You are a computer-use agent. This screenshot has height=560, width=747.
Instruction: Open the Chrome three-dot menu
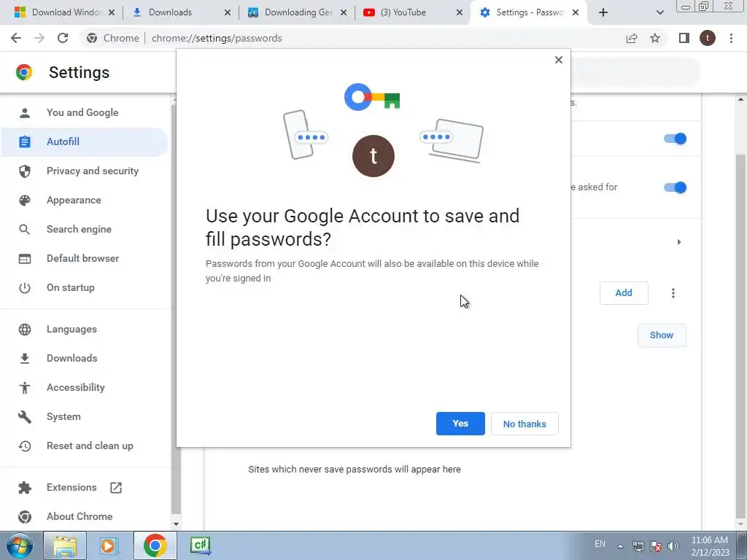[731, 38]
